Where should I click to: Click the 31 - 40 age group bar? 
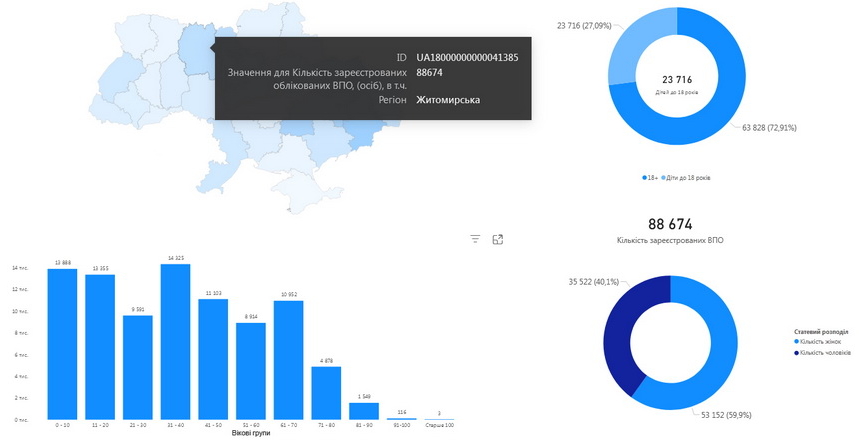tap(175, 342)
